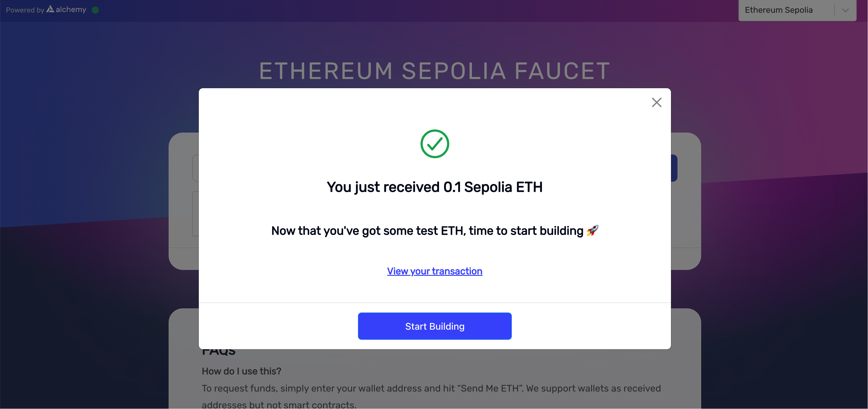The image size is (868, 409).
Task: Click the second input box edge behind the dialog
Action: [x=196, y=214]
